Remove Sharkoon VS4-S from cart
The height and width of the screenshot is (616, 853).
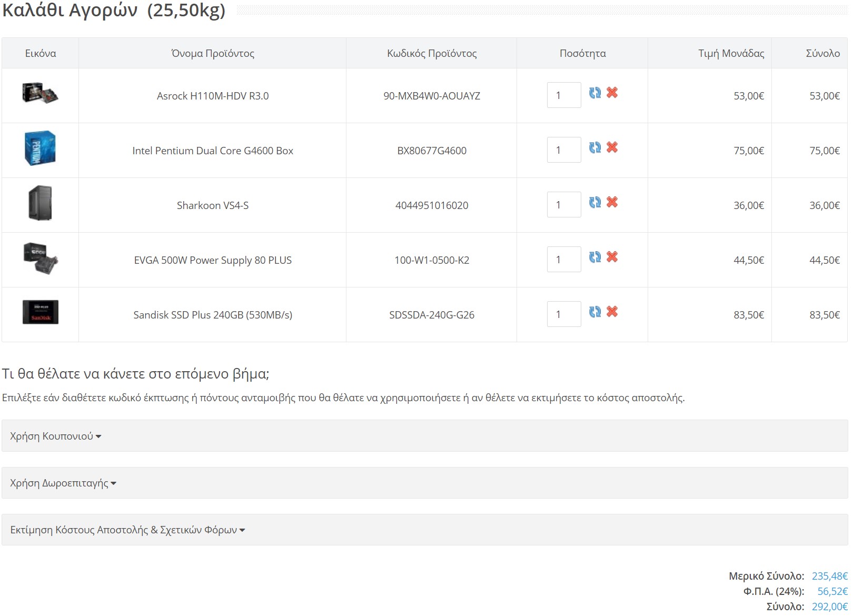tap(612, 202)
